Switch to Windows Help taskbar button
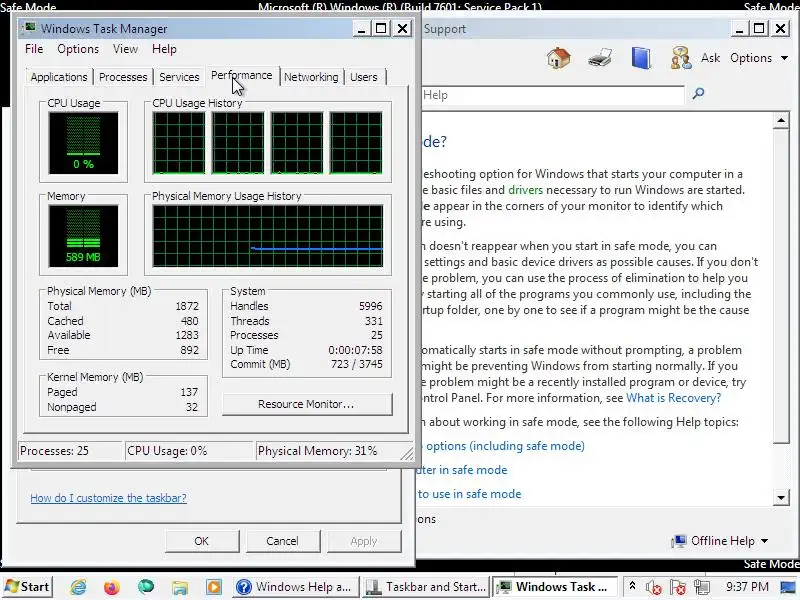 tap(295, 587)
